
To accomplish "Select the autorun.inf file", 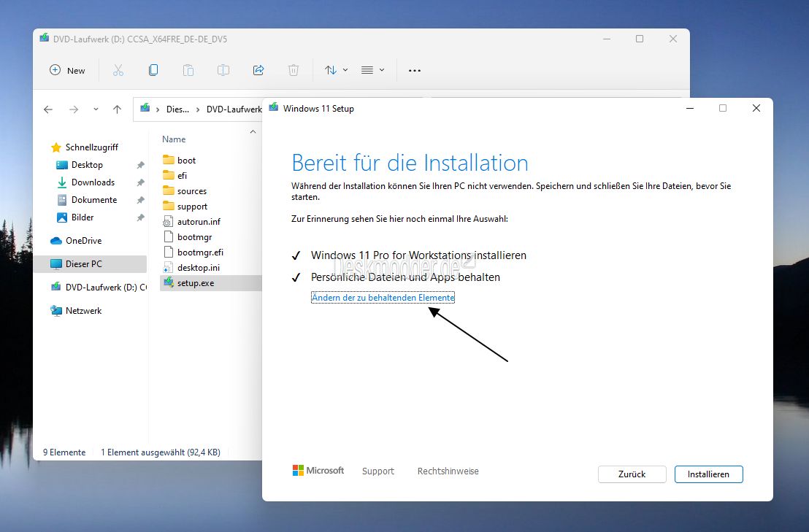I will [199, 222].
